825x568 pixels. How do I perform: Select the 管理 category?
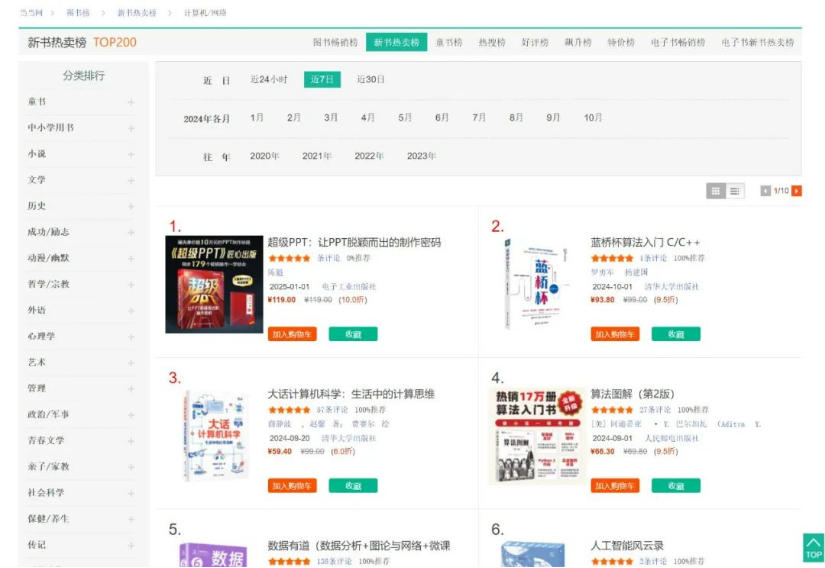(x=37, y=388)
